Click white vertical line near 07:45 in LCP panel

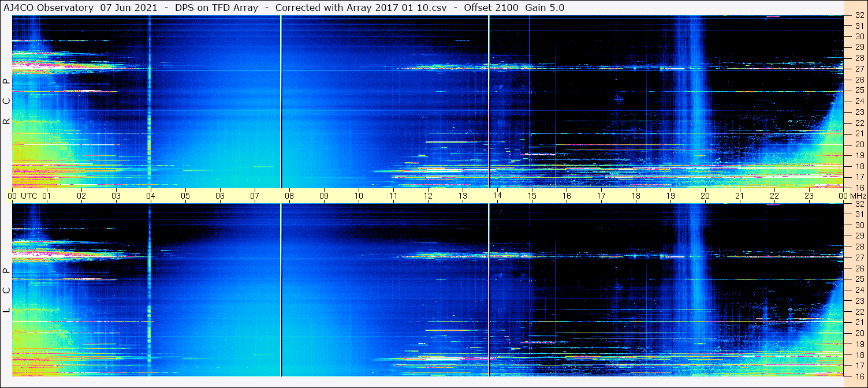(281, 289)
